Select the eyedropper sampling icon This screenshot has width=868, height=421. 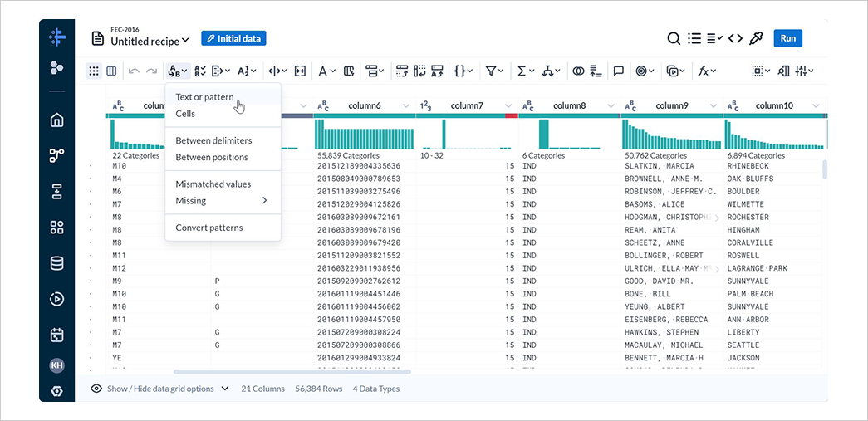coord(756,38)
